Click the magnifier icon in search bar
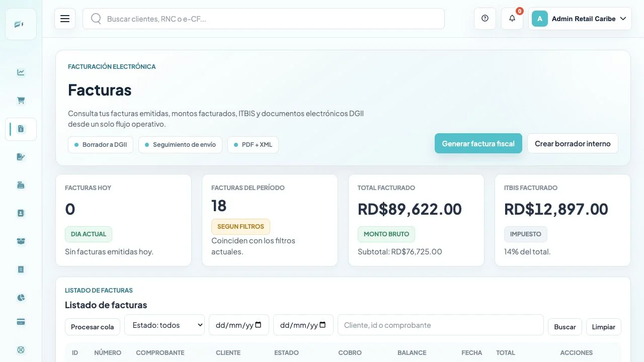The width and height of the screenshot is (644, 362). coord(96,19)
